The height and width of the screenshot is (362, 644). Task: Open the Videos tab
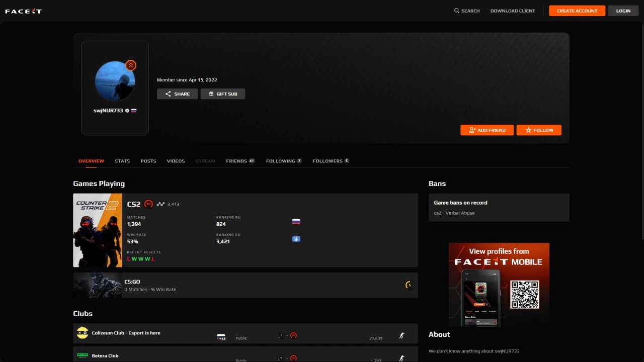[x=176, y=161]
